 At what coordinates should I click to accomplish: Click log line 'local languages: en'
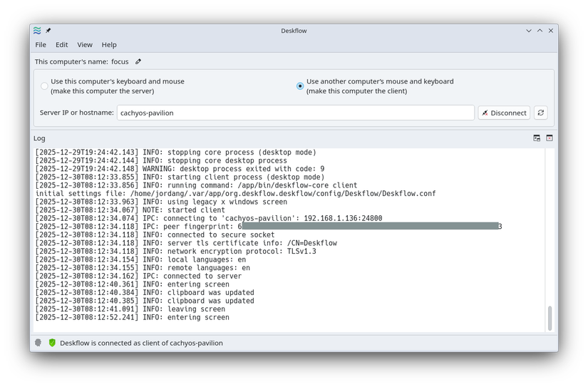tap(140, 259)
